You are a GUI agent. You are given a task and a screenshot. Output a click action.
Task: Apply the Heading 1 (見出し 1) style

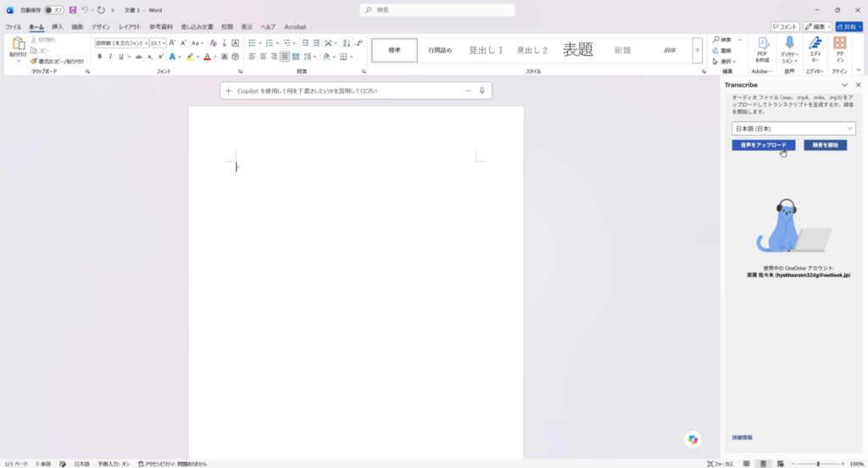pos(486,50)
